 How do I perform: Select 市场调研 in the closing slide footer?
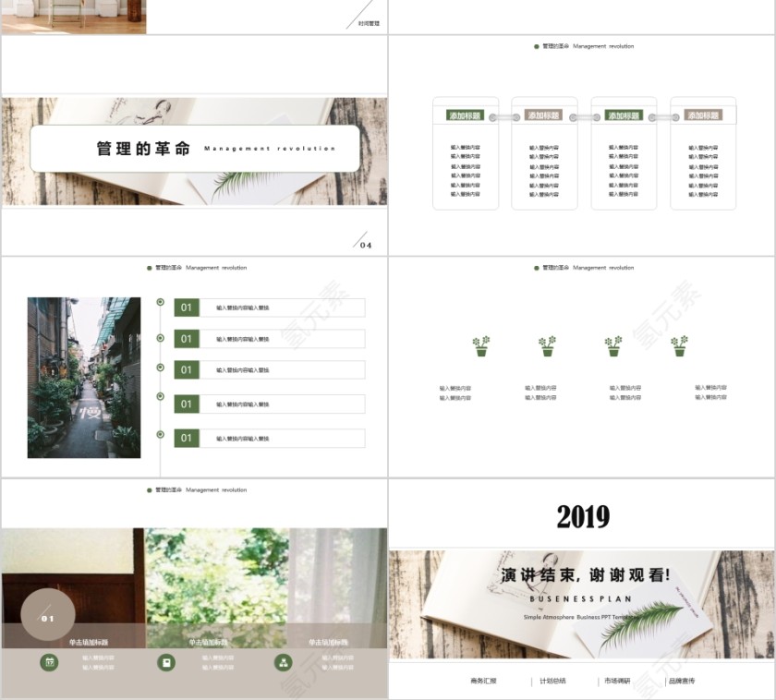pyautogui.click(x=617, y=681)
